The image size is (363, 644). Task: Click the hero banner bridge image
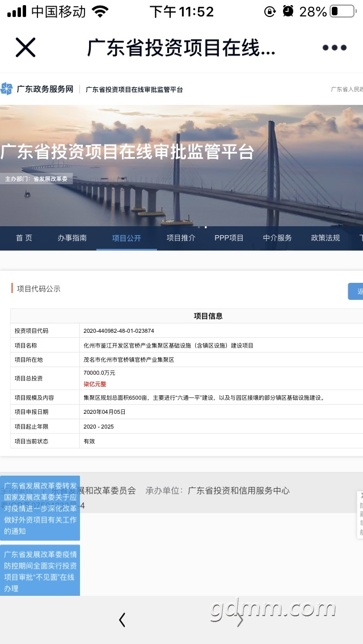(181, 166)
